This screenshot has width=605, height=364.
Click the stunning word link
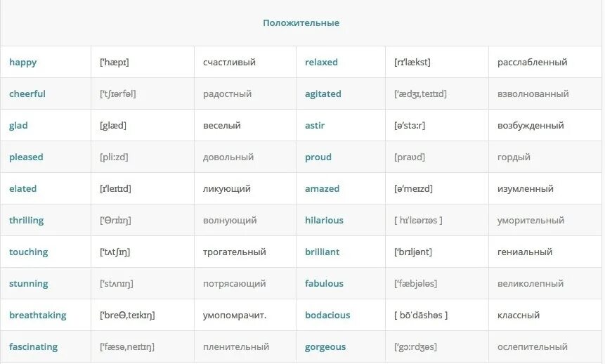(29, 284)
